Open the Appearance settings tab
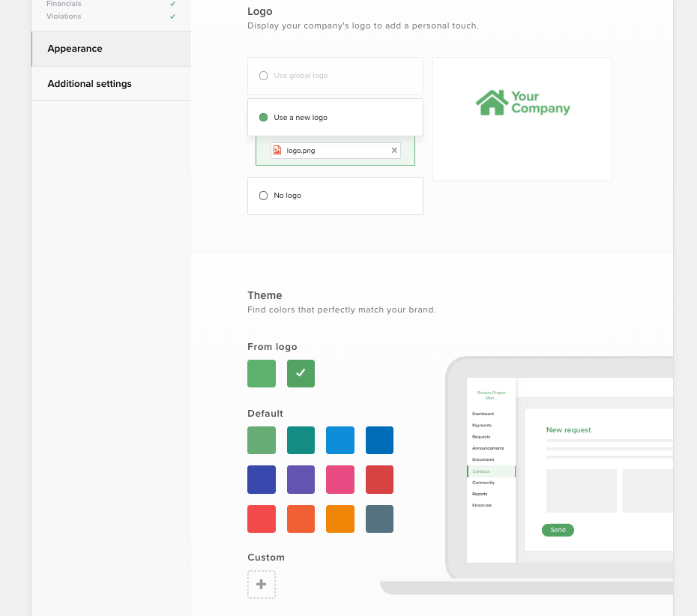Screen dimensions: 697x616 pos(75,49)
